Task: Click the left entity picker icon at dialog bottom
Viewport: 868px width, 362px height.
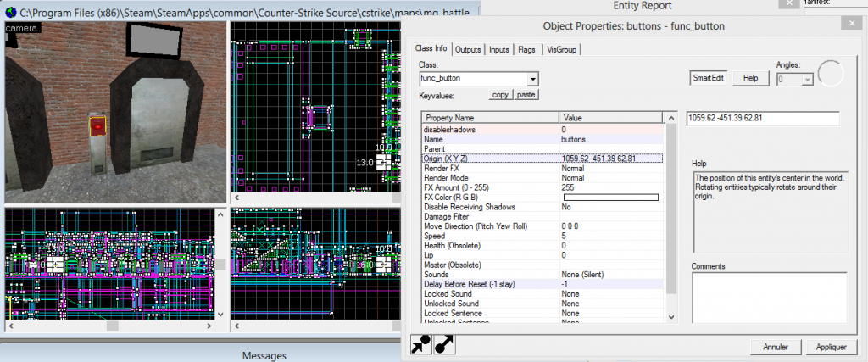Action: coord(421,345)
